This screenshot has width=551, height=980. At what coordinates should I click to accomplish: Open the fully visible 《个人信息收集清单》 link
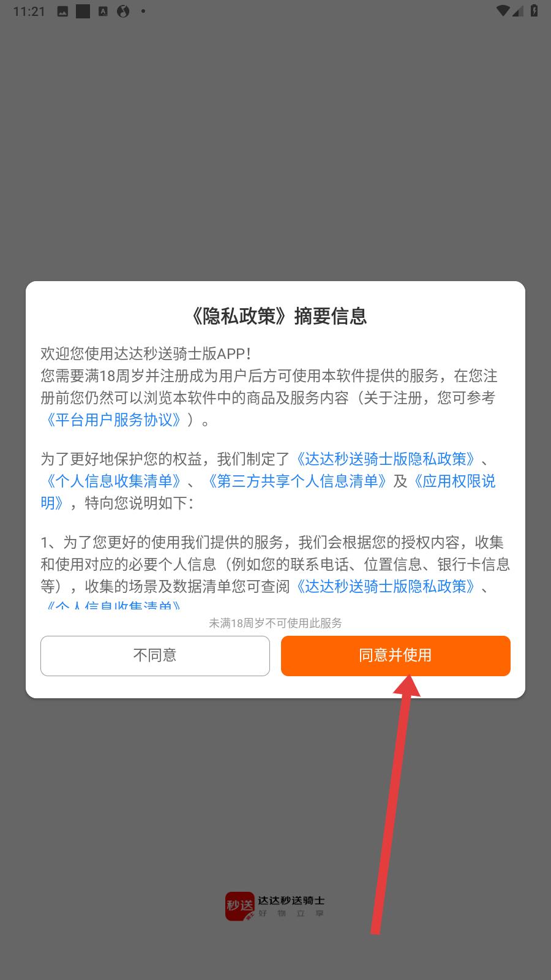[x=114, y=481]
